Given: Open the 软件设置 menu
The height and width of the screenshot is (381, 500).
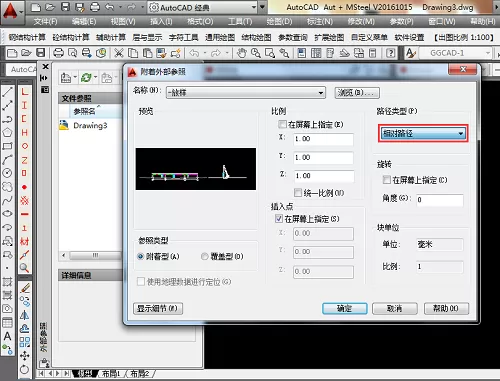Looking at the screenshot, I should 409,37.
